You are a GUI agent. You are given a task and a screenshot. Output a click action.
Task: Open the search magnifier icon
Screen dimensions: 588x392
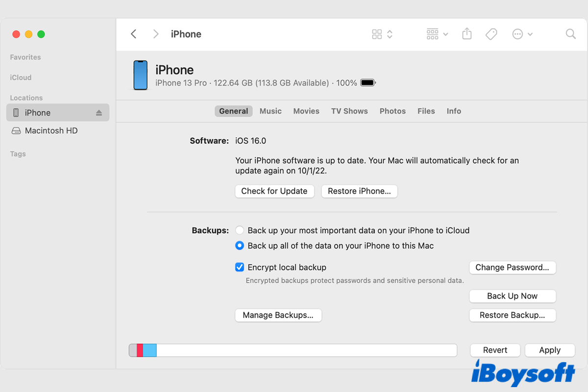click(x=570, y=34)
